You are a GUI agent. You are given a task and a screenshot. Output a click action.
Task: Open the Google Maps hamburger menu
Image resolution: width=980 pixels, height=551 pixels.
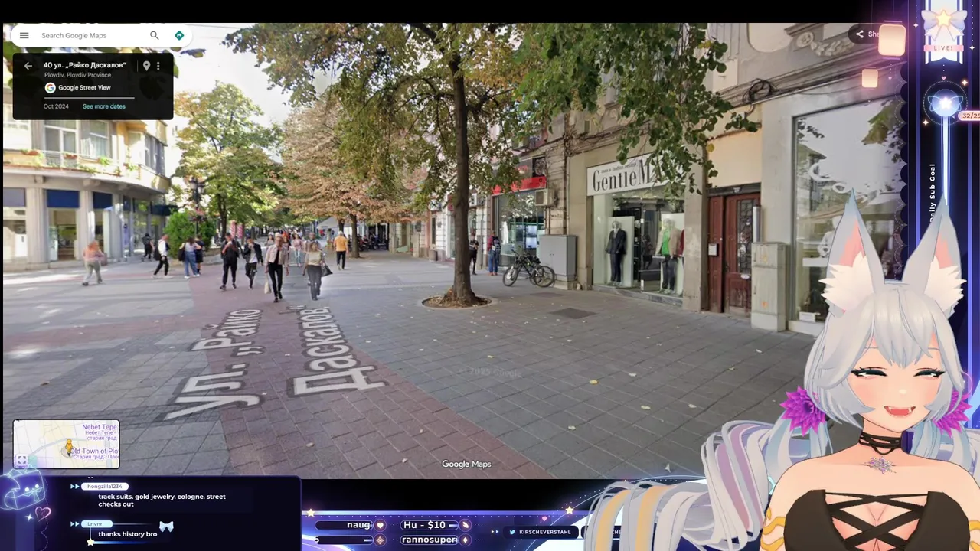tap(24, 35)
